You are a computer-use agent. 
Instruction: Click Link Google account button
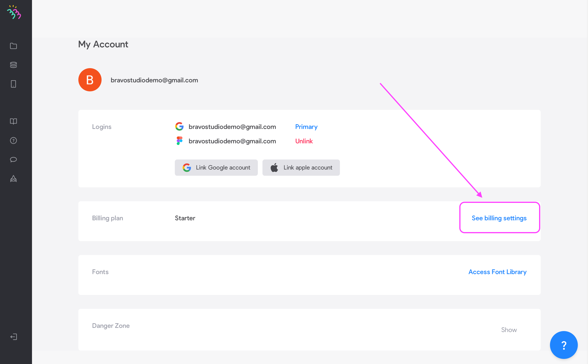pyautogui.click(x=216, y=168)
